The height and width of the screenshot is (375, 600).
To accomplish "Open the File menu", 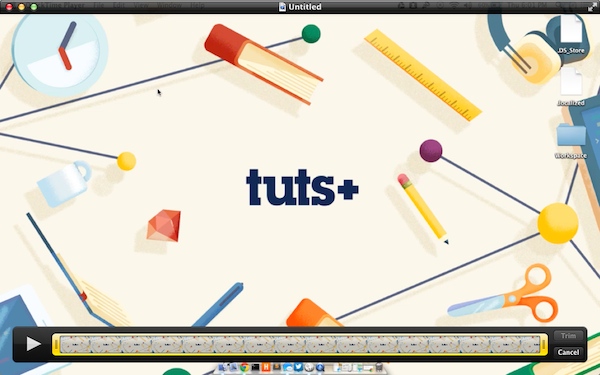I will pyautogui.click(x=99, y=6).
